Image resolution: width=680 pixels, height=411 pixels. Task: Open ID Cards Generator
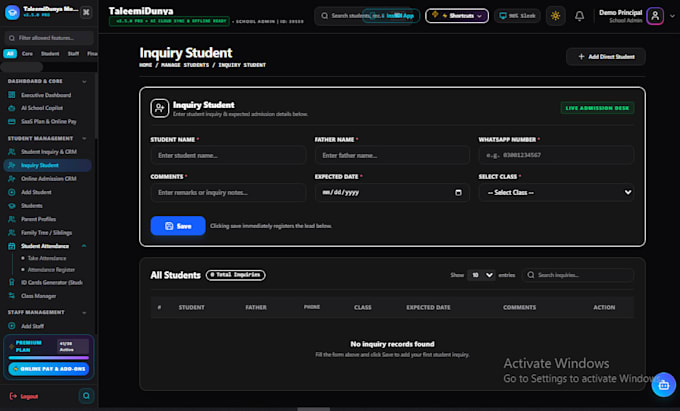(x=52, y=282)
